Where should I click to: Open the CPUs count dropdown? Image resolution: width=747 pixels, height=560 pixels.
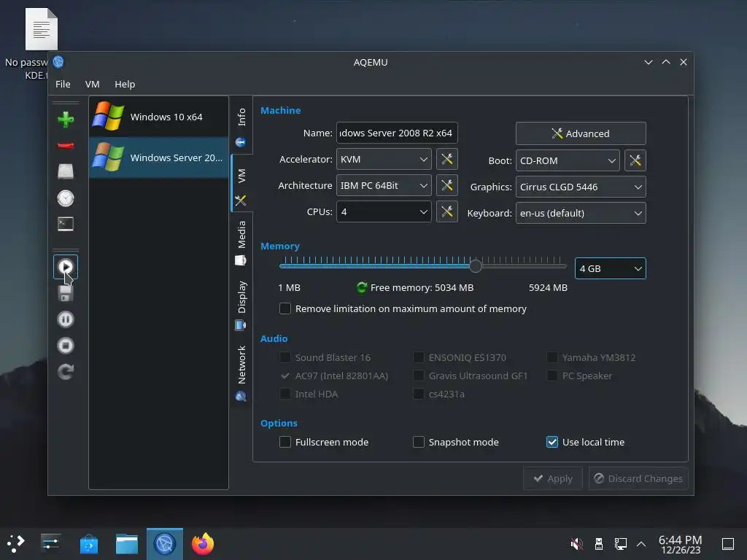tap(384, 211)
